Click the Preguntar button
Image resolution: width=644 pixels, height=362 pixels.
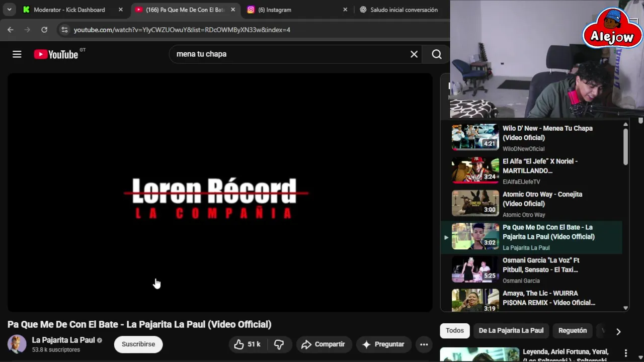tap(383, 344)
